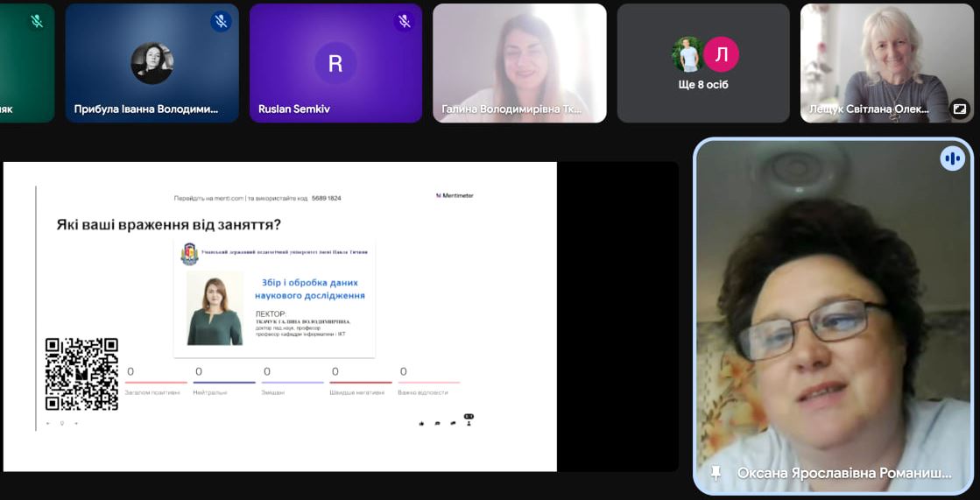Image resolution: width=980 pixels, height=500 pixels.
Task: Click the pointer icon between slide arrows
Action: pyautogui.click(x=62, y=423)
